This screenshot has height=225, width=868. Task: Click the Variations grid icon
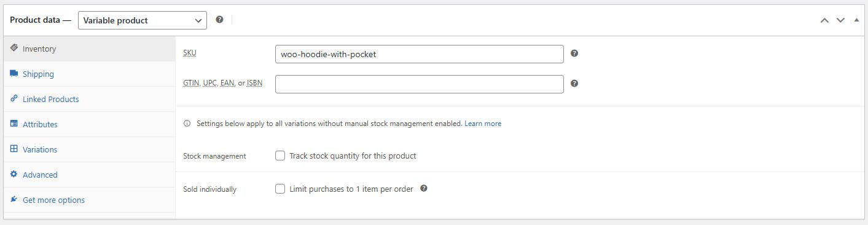(14, 149)
